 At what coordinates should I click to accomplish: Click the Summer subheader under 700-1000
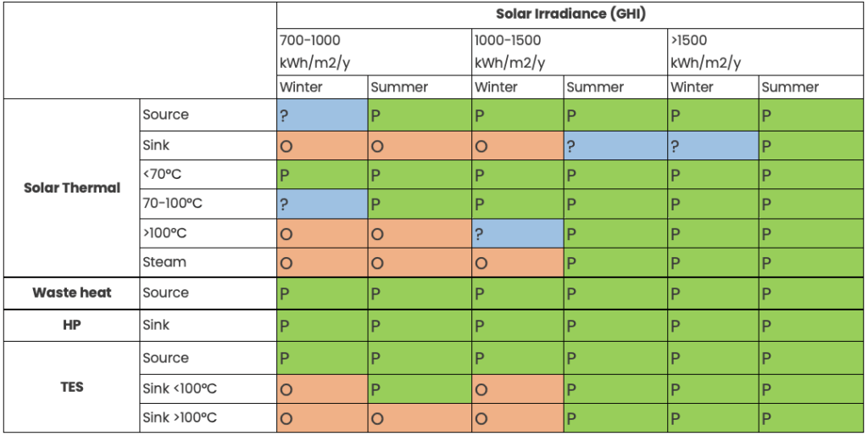[x=399, y=87]
